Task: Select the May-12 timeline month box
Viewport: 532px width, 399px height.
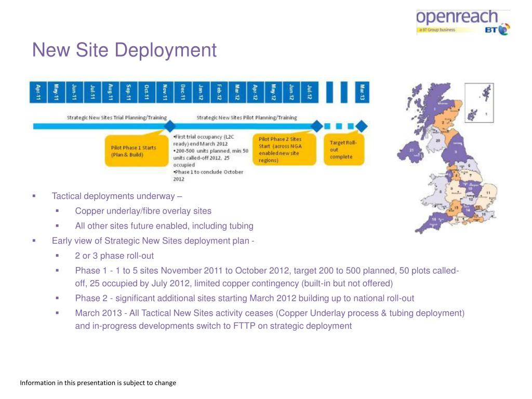Action: 273,92
